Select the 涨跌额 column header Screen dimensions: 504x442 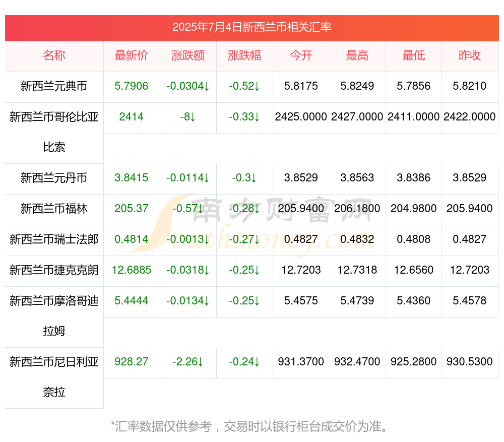pyautogui.click(x=188, y=55)
